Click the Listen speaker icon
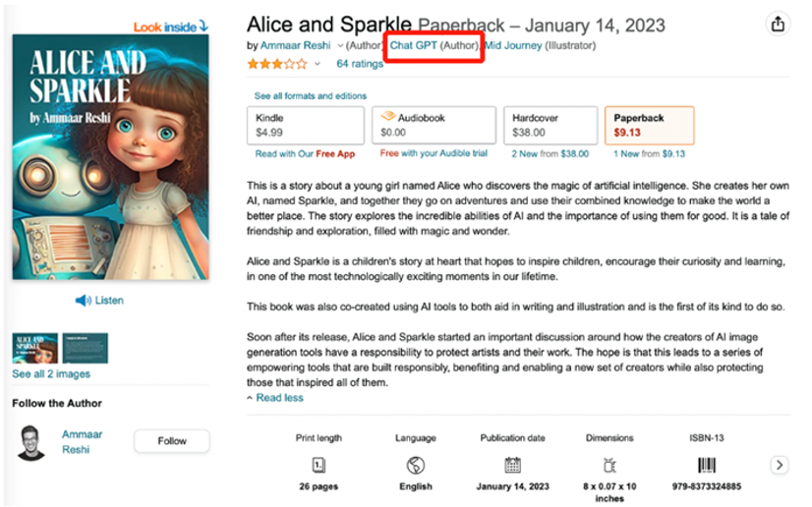 coord(83,301)
